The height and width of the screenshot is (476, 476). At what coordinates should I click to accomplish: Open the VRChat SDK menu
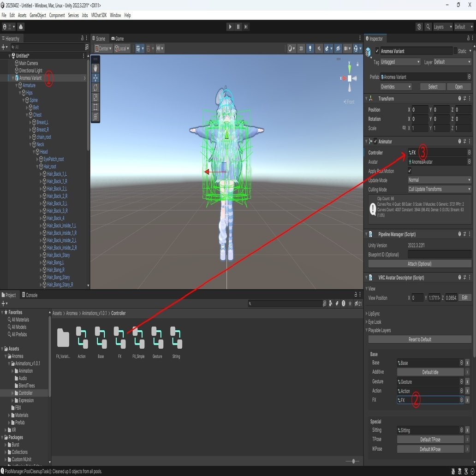click(99, 15)
